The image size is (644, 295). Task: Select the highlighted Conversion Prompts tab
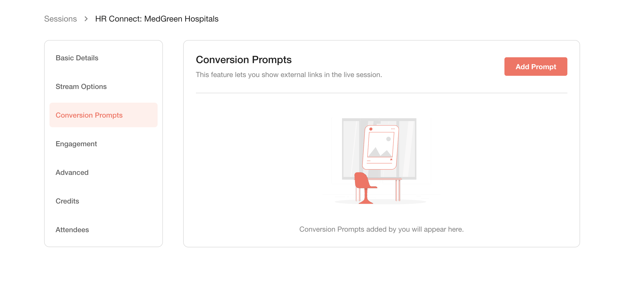(x=104, y=115)
